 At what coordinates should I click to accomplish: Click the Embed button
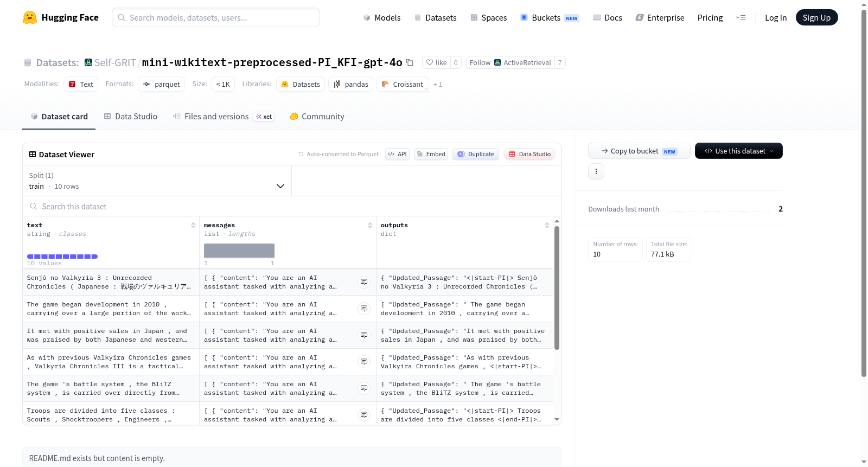(431, 154)
